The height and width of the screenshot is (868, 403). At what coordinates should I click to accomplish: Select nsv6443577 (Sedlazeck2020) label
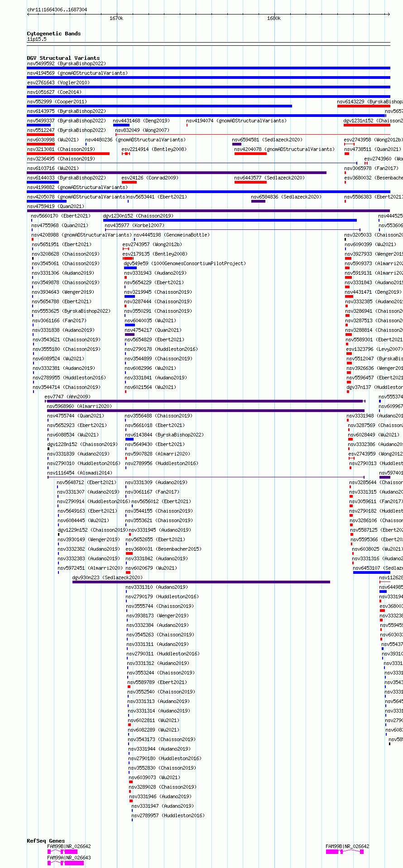pos(269,178)
